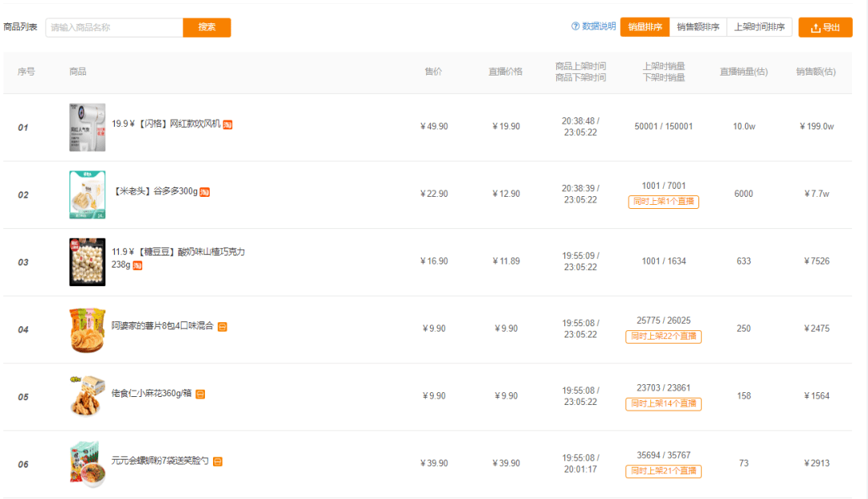
Task: Click the orange 搜索 button
Action: pos(207,27)
